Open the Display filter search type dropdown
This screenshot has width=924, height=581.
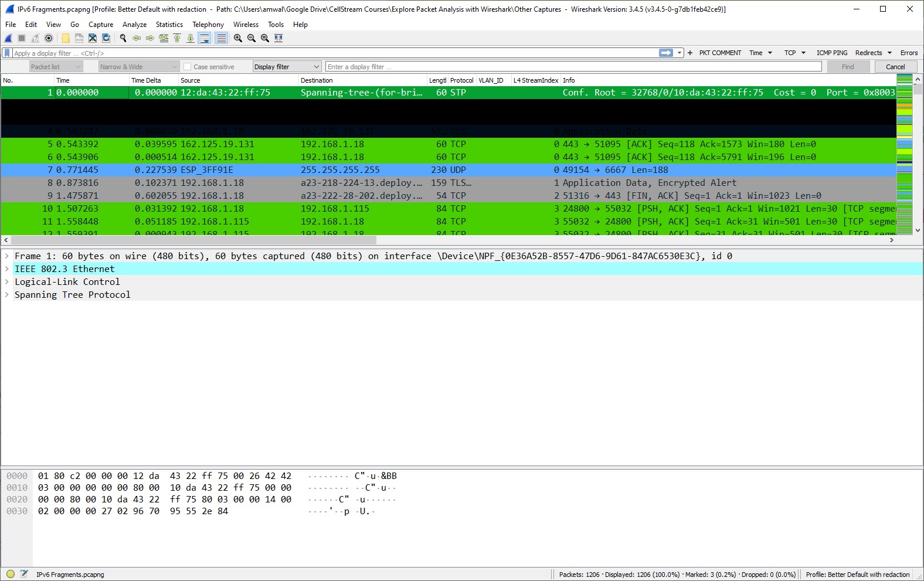(x=287, y=67)
